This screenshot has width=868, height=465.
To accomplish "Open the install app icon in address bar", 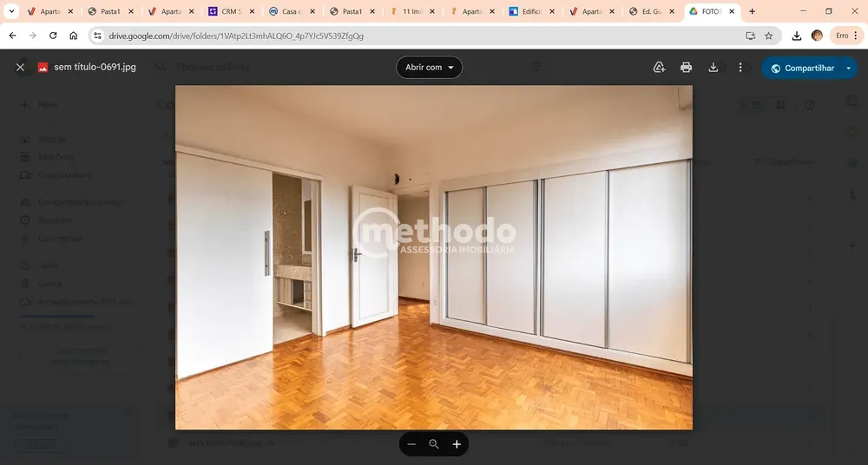I will [x=751, y=36].
